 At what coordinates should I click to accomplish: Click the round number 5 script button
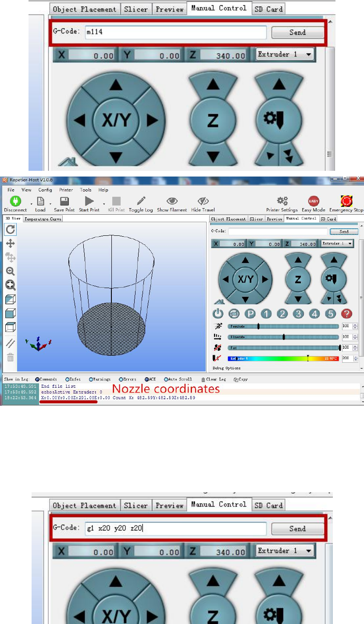click(330, 314)
